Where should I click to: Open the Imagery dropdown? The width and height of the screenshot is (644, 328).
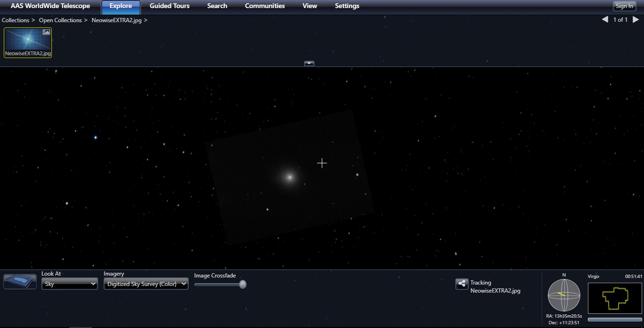tap(146, 284)
